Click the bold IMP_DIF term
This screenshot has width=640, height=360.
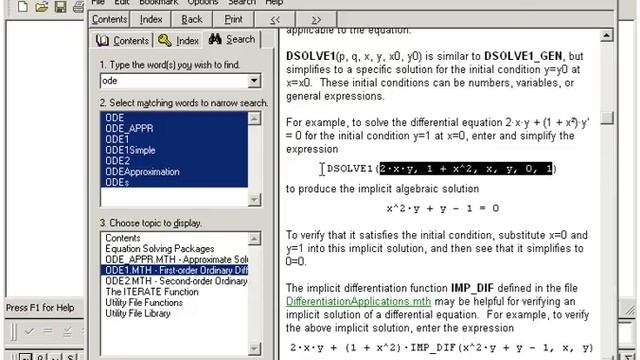pos(472,288)
